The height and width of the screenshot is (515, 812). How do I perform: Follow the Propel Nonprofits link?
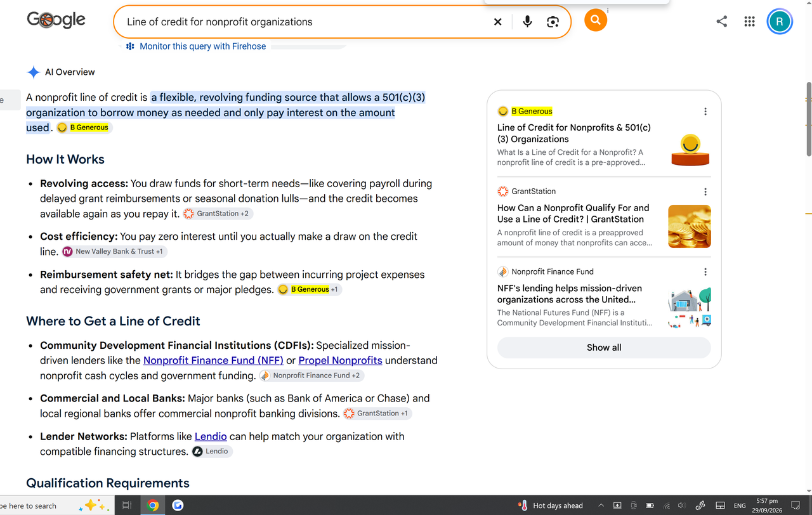pyautogui.click(x=340, y=360)
